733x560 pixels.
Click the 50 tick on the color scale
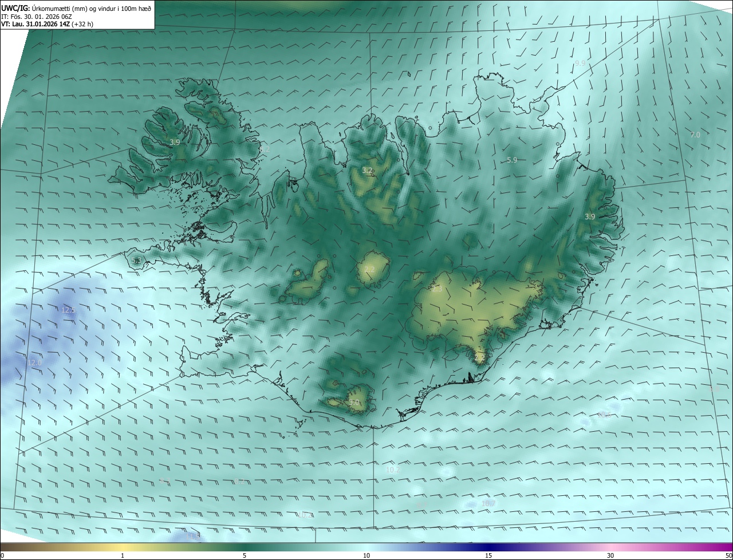coord(728,556)
